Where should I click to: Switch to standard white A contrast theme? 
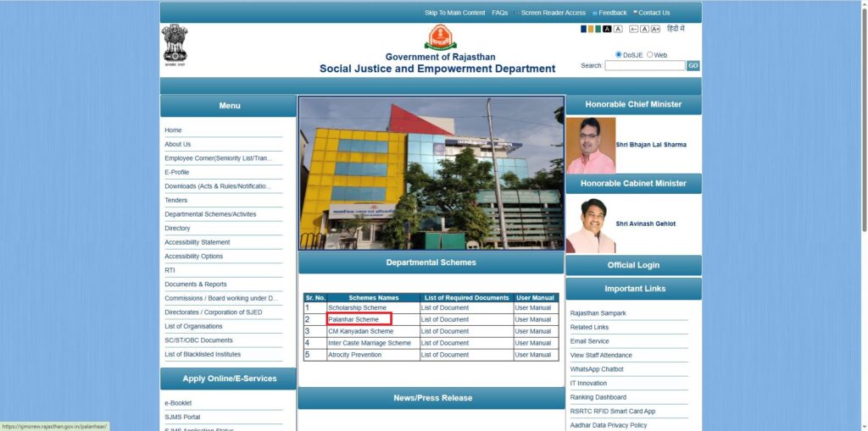[618, 29]
